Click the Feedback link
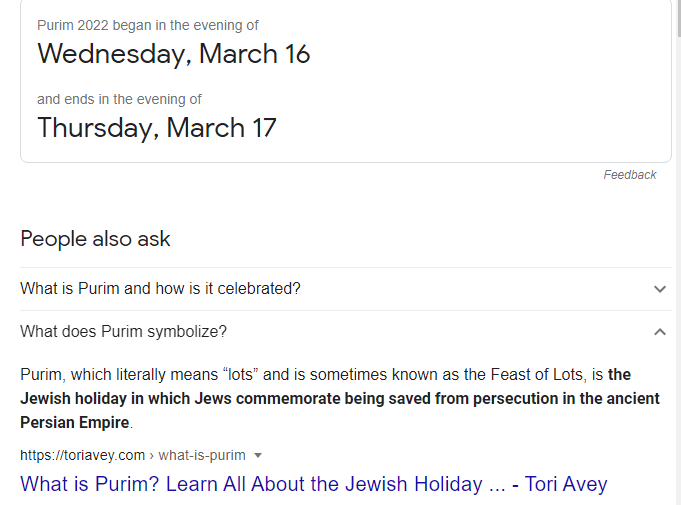 (629, 175)
